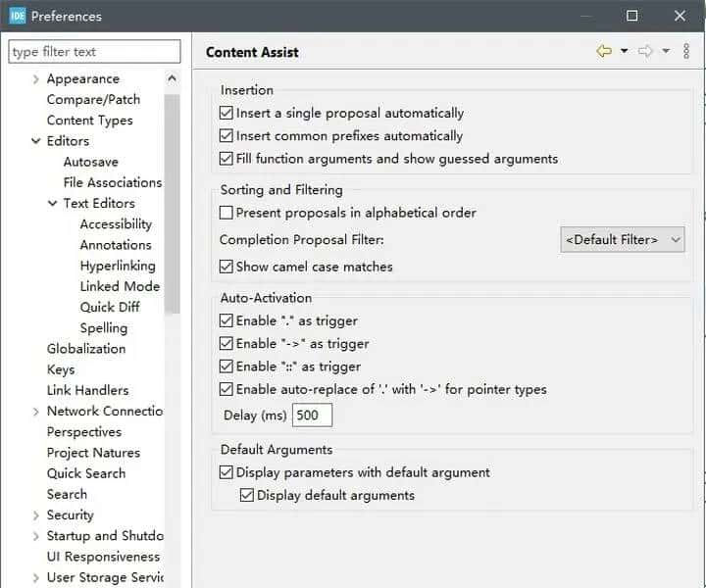Viewport: 706px width, 588px height.
Task: Open the back history dropdown arrow
Action: coord(624,52)
